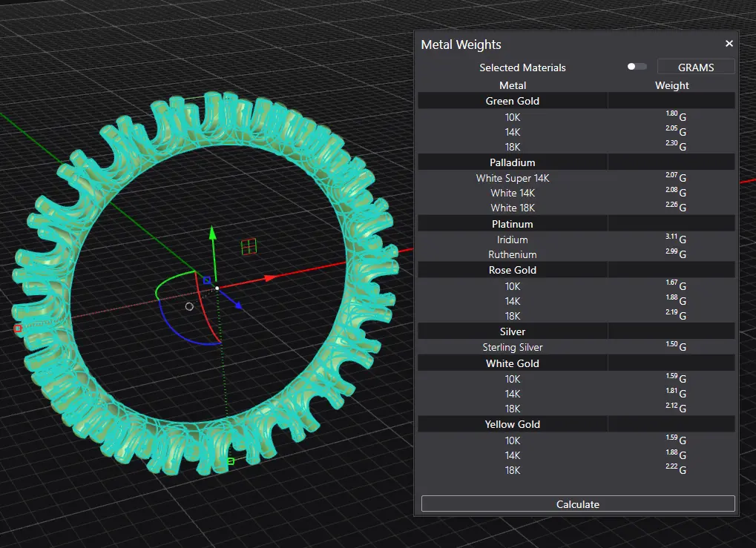Select the Palladium header row
This screenshot has height=548, width=756.
[576, 162]
